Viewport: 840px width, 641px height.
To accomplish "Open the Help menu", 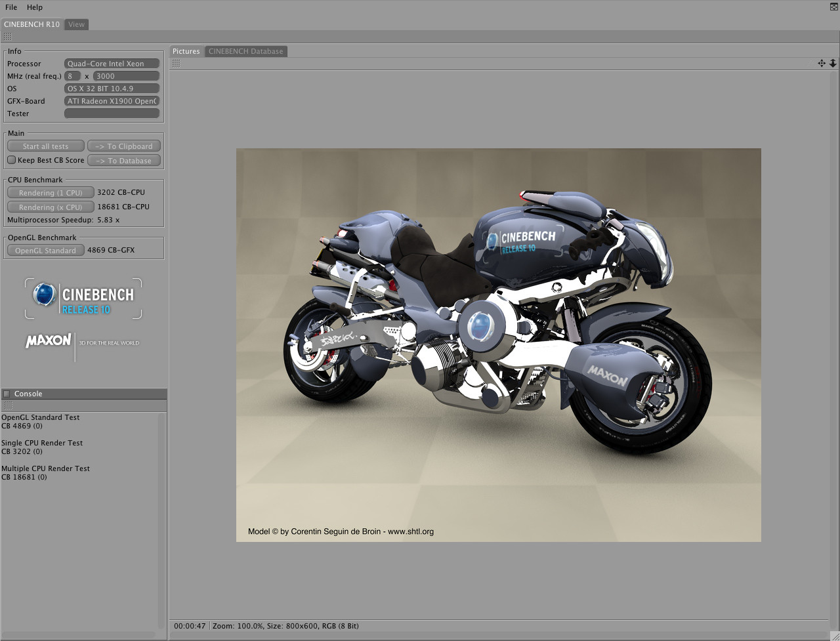I will pyautogui.click(x=35, y=7).
